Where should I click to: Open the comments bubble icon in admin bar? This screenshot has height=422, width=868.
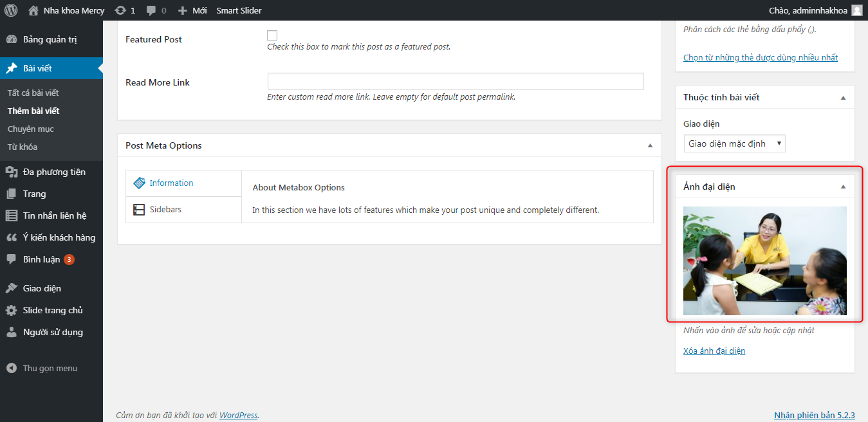pyautogui.click(x=151, y=10)
